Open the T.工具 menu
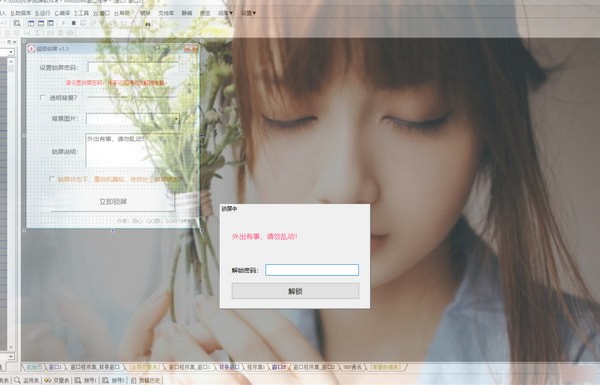Screen dimensions: 600x385 (x=81, y=13)
